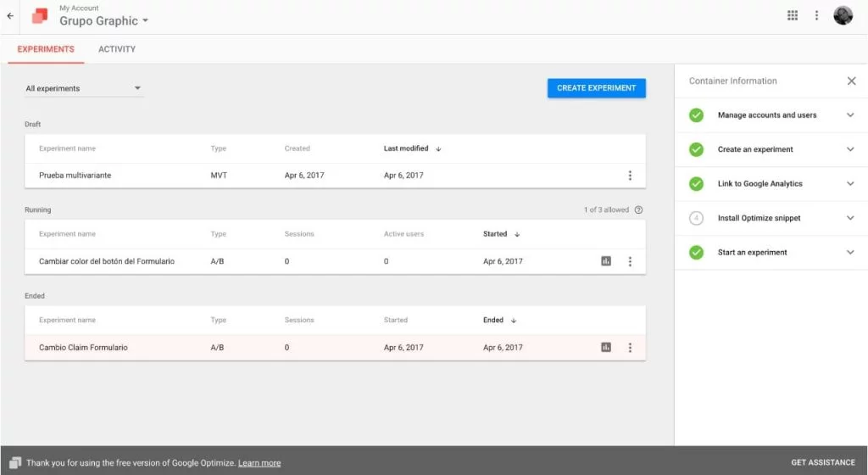Image resolution: width=868 pixels, height=475 pixels.
Task: Open Prueba multivariante experiment
Action: point(75,175)
